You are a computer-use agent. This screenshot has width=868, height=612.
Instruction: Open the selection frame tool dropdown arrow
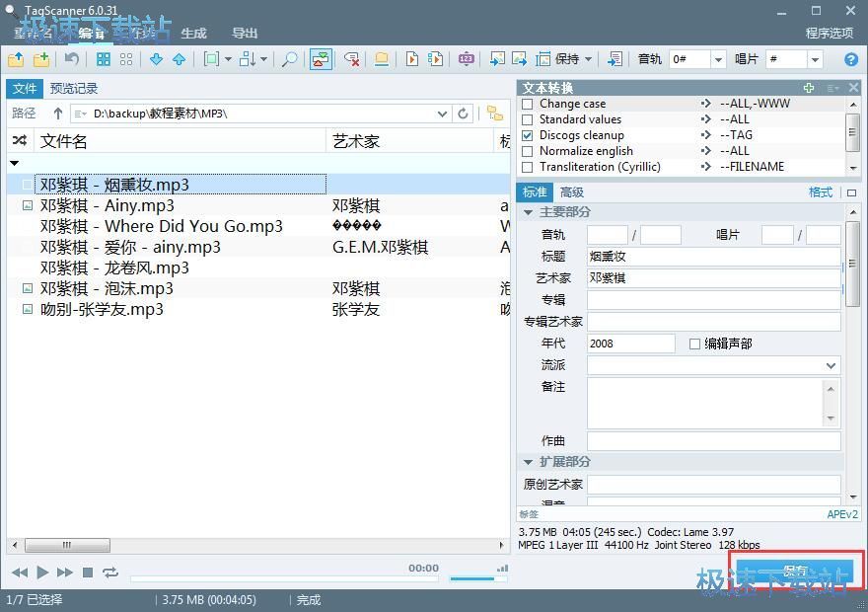point(228,58)
